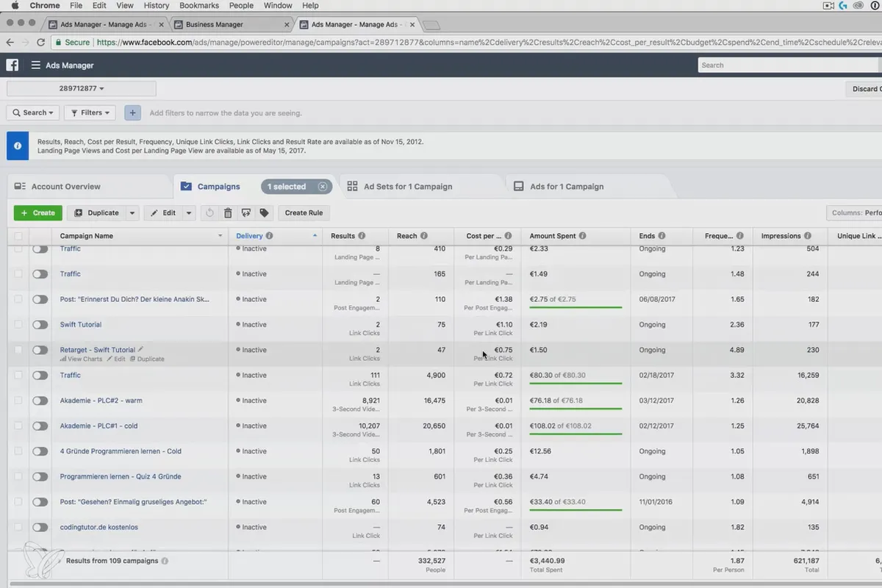Open the Campaign Name column dropdown arrow
Image resolution: width=882 pixels, height=588 pixels.
pos(220,236)
